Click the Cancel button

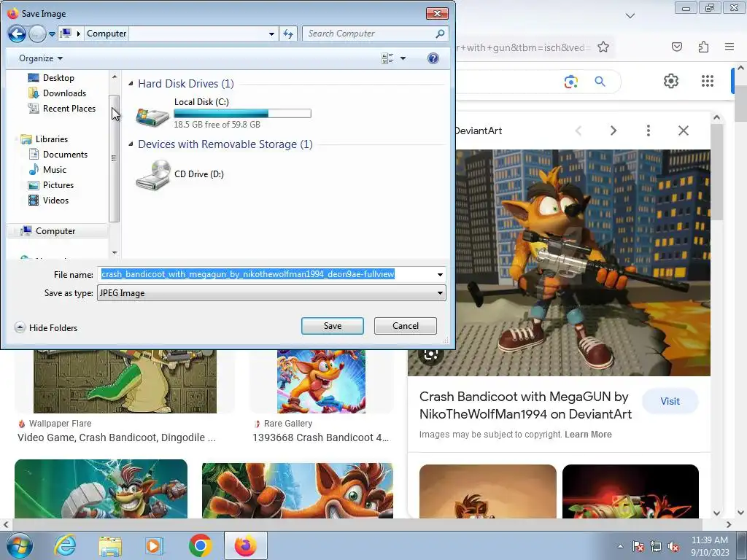point(406,326)
